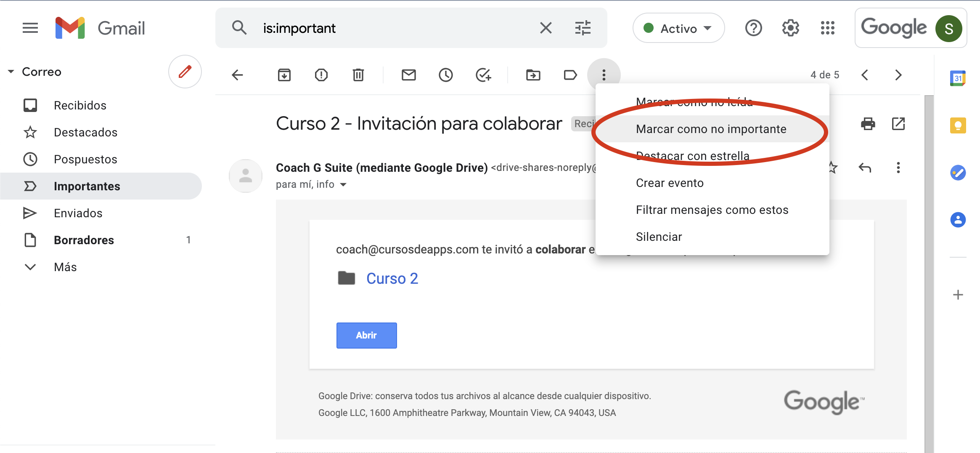
Task: Choose Marcar como no importante
Action: (x=712, y=129)
